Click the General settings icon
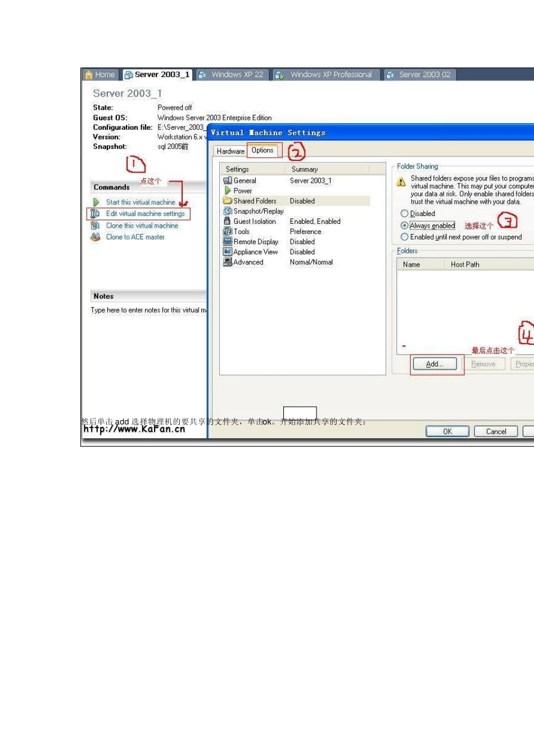The width and height of the screenshot is (534, 756). click(x=228, y=181)
